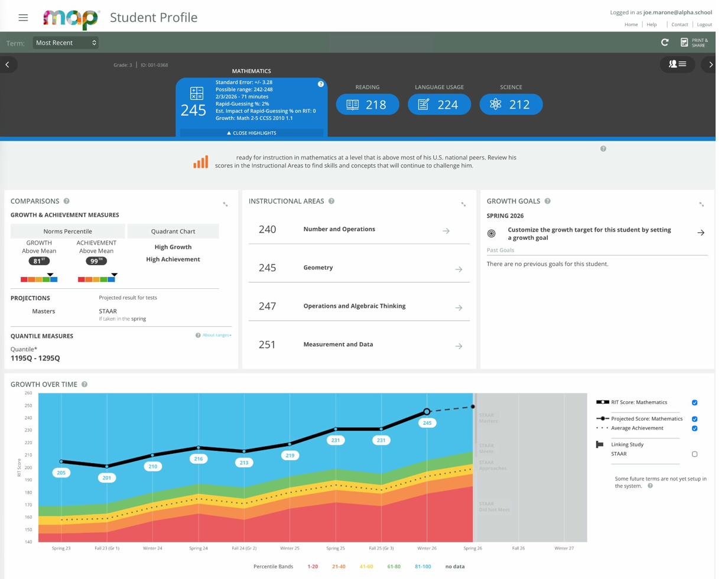Open the hamburger navigation menu
Viewport: 728px width, 579px height.
[x=23, y=18]
